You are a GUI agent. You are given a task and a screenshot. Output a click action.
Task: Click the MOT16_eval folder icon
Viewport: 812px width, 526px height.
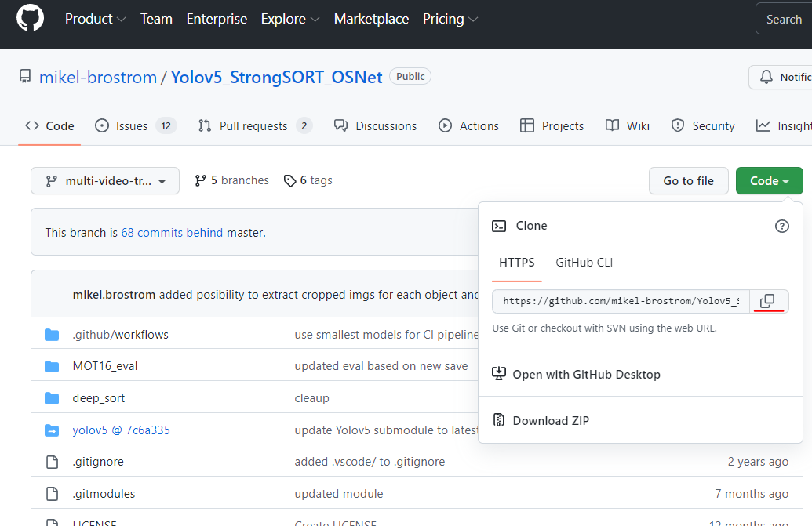click(x=52, y=366)
